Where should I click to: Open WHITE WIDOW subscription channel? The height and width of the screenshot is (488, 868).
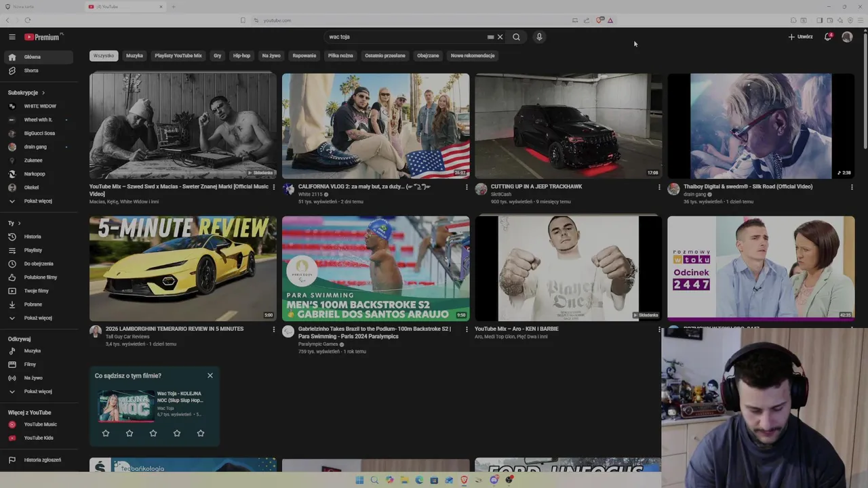click(x=38, y=106)
